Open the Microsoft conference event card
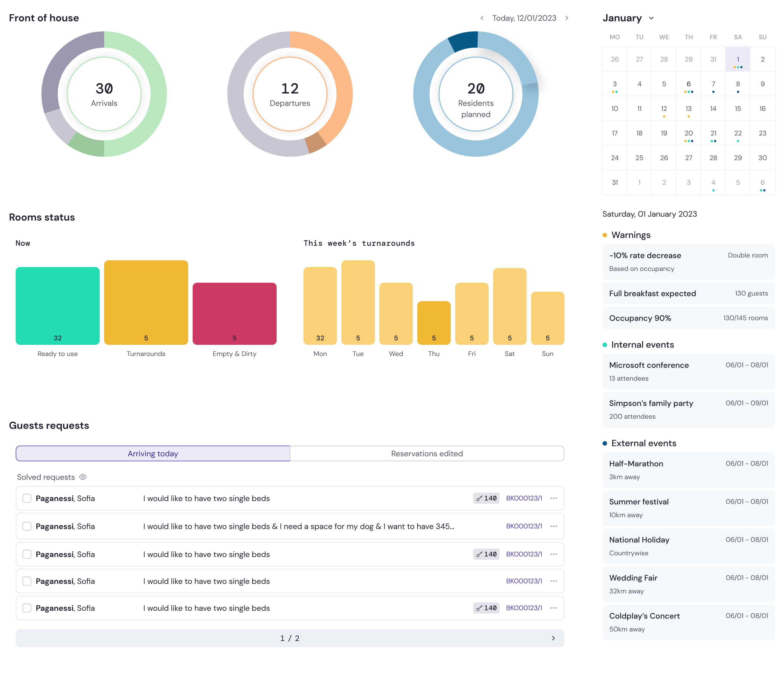Viewport: 784px width, 674px height. [x=688, y=371]
